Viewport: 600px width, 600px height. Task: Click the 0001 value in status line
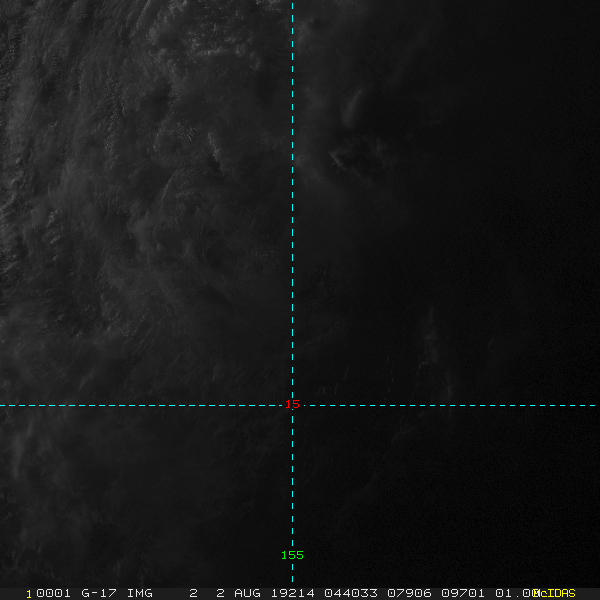(x=53, y=593)
